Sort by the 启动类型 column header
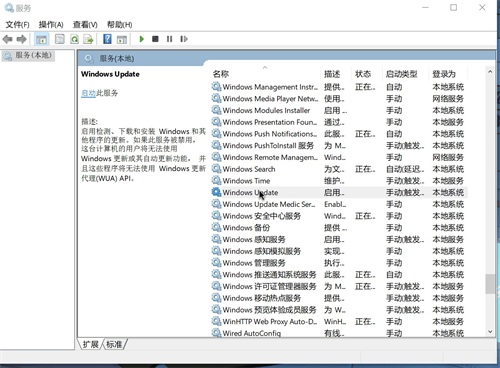Screen dimensions: 500x368 point(402,74)
